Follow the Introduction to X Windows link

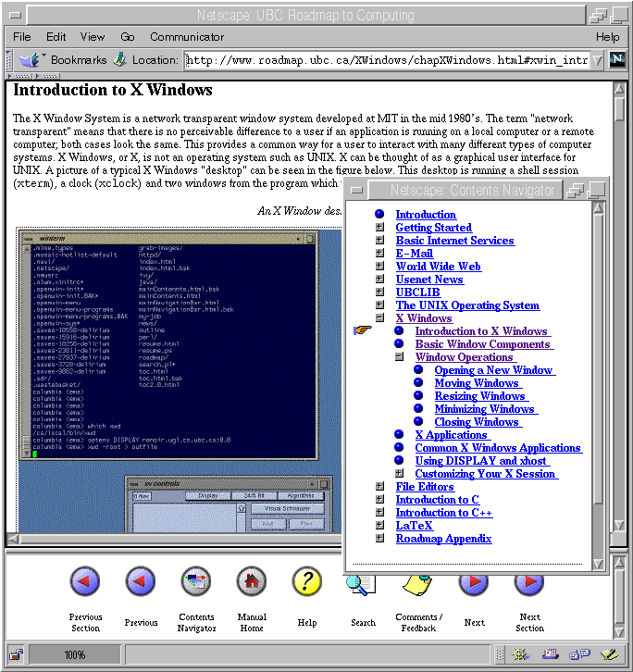pyautogui.click(x=482, y=331)
